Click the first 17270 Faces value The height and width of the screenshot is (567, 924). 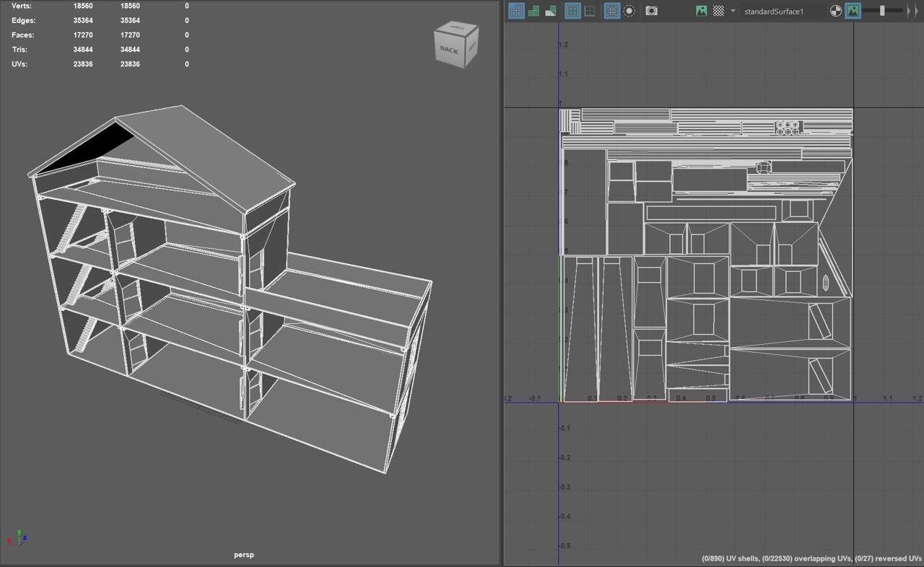tap(83, 35)
